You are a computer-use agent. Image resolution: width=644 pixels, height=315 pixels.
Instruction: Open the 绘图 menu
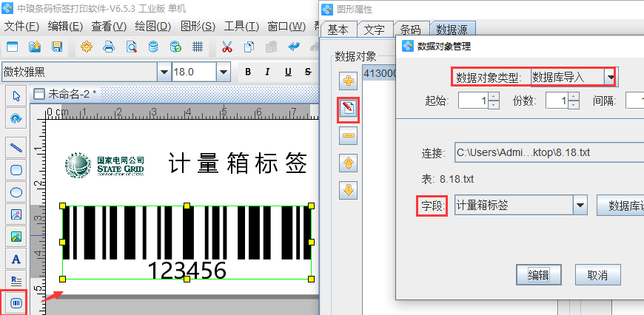[x=153, y=26]
